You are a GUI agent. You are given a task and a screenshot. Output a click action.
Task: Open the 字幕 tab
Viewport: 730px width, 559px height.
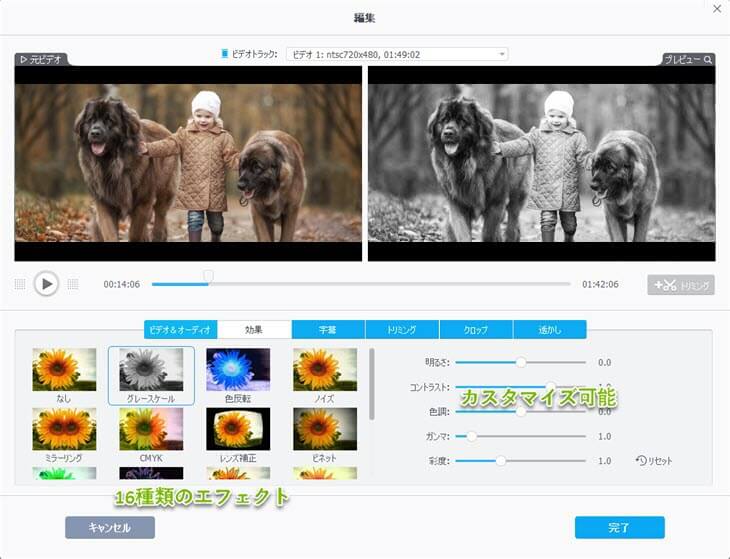tap(328, 329)
